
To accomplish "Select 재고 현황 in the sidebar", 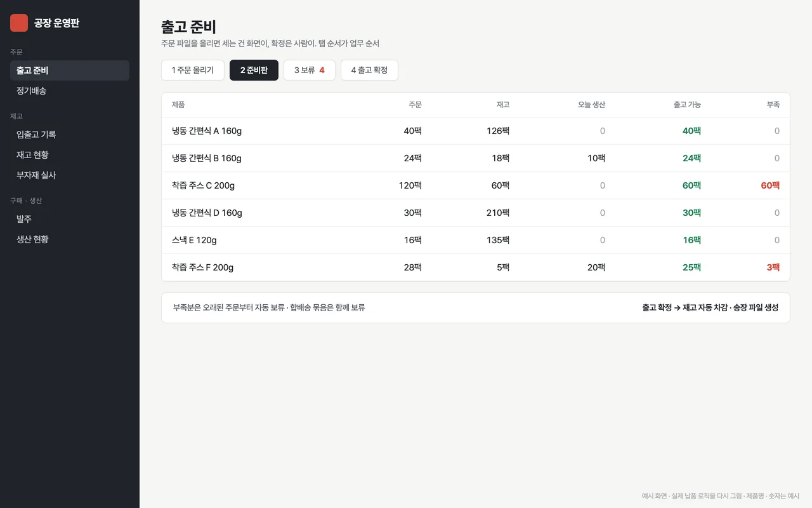I will [70, 155].
